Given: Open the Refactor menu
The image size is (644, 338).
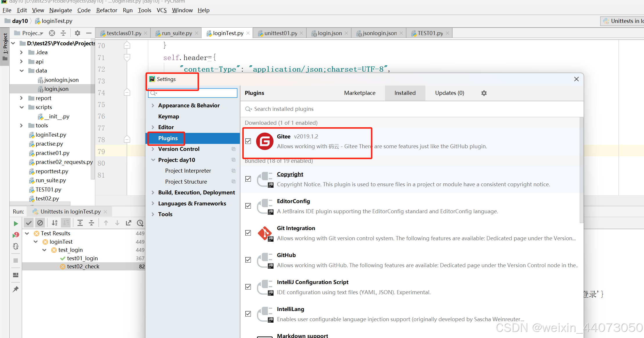Looking at the screenshot, I should [107, 10].
